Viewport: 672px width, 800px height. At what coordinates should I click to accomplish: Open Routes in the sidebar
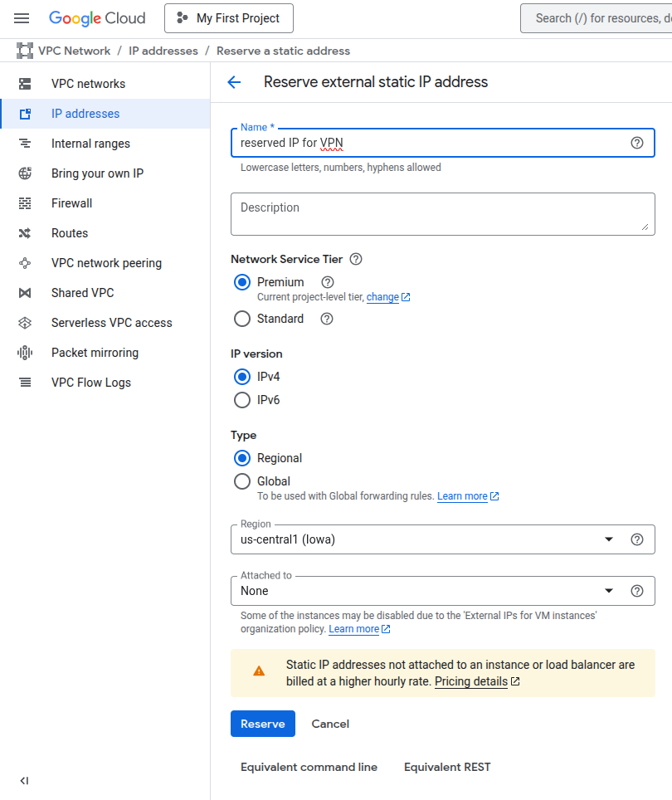tap(70, 233)
